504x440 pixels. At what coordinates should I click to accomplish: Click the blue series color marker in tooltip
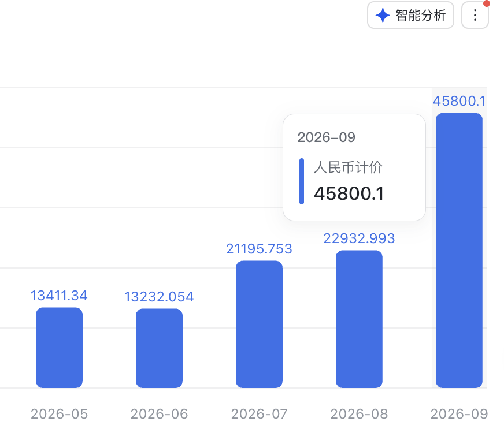[302, 181]
